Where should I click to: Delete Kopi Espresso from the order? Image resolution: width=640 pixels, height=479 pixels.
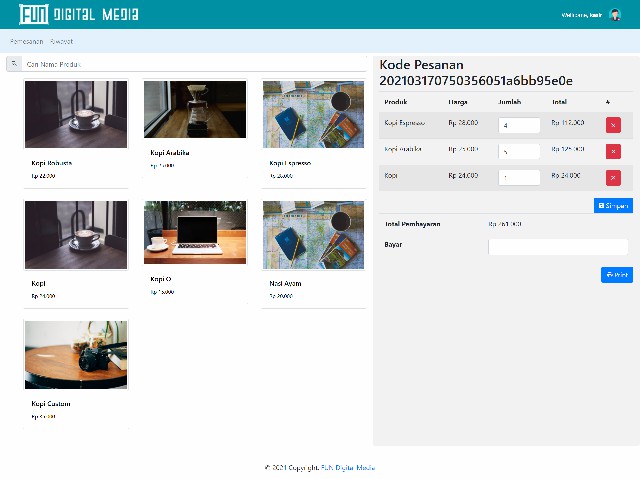[x=613, y=125]
